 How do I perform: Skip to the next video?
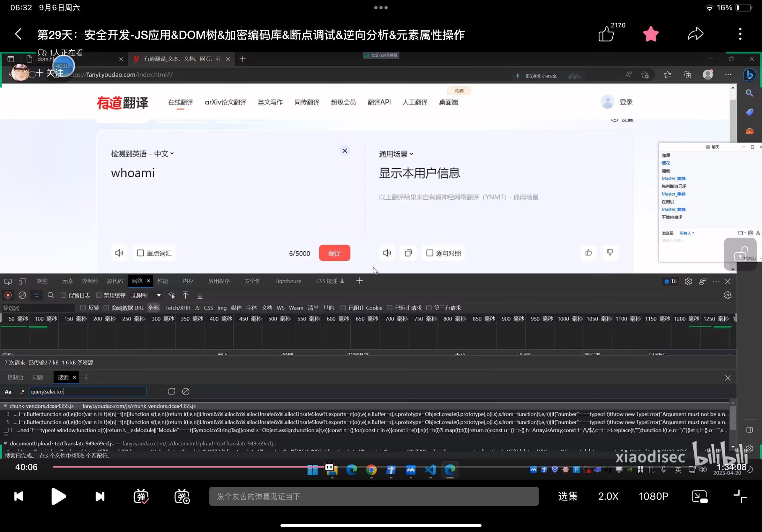click(x=100, y=496)
